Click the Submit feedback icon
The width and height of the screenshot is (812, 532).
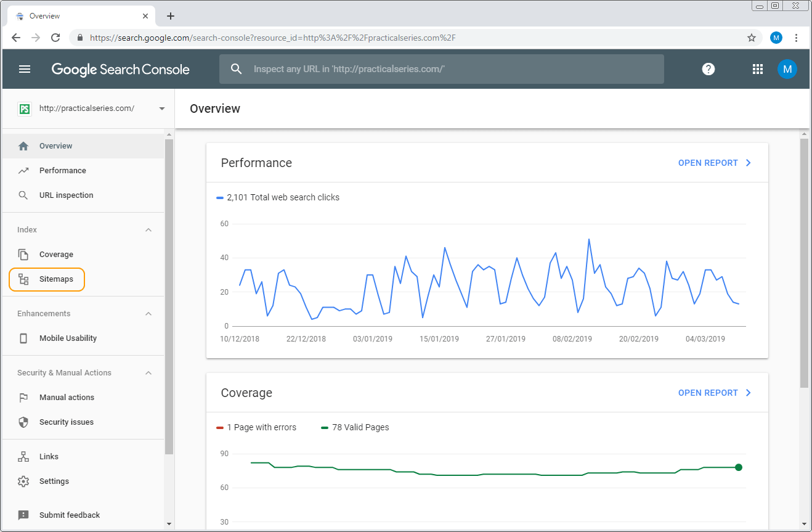click(x=23, y=515)
